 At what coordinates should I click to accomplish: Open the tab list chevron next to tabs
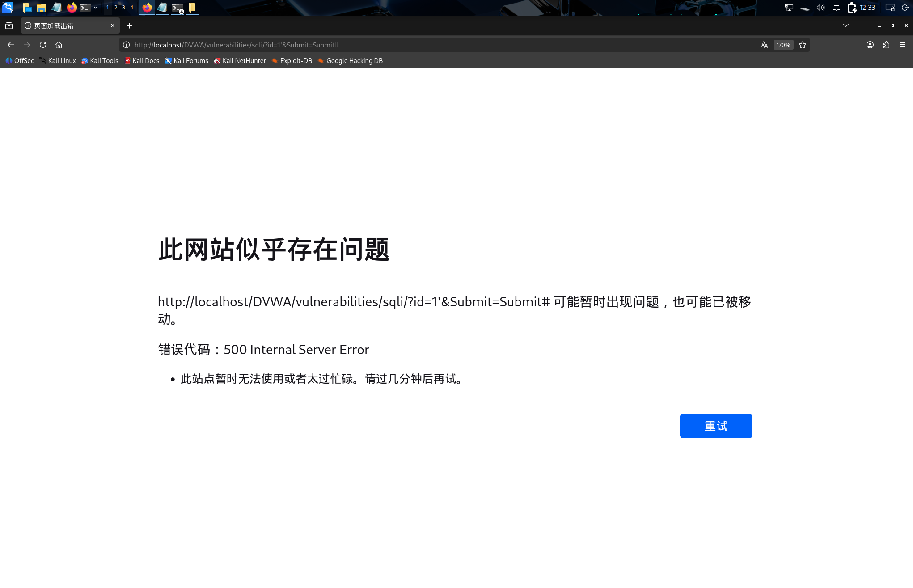[x=845, y=25]
